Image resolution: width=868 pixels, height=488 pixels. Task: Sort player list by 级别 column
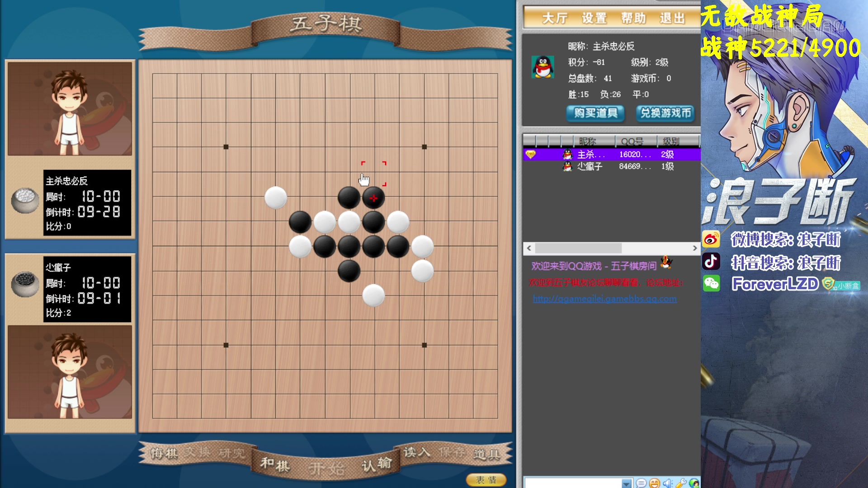[x=678, y=141]
